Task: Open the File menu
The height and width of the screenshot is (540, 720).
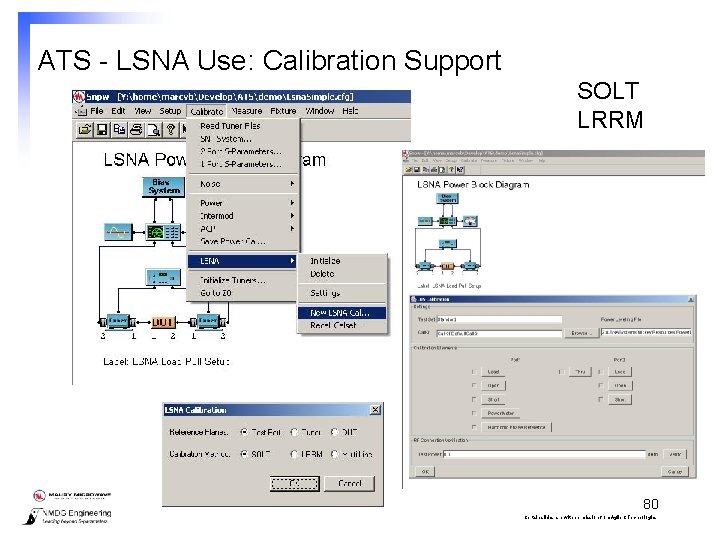Action: click(x=96, y=111)
